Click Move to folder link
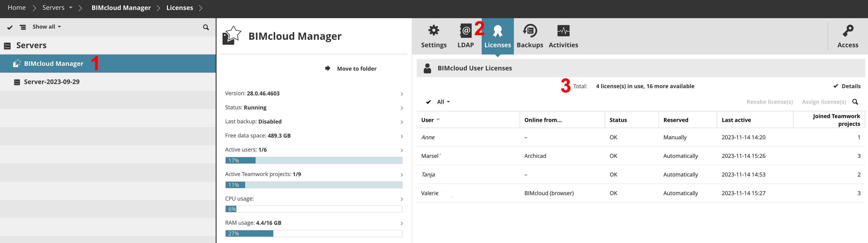The height and width of the screenshot is (243, 868). click(x=357, y=69)
